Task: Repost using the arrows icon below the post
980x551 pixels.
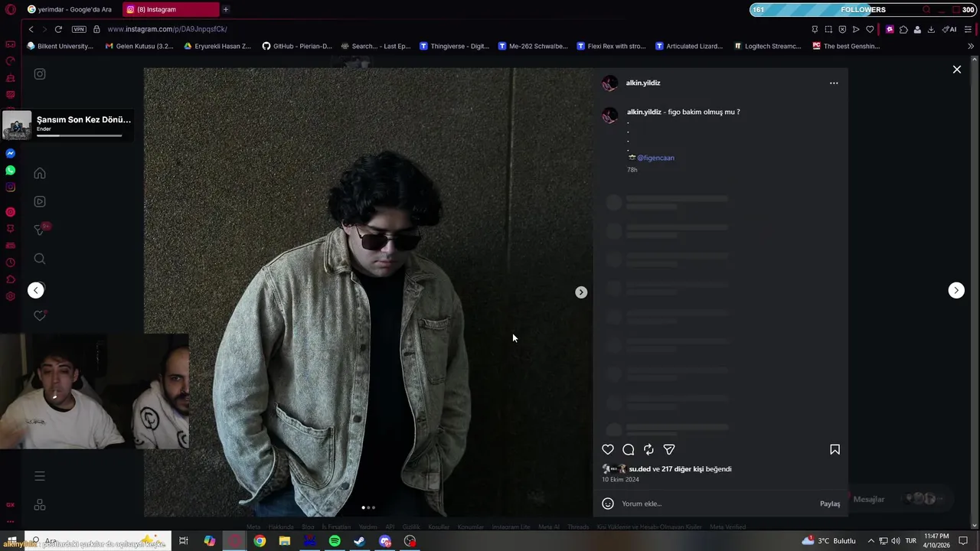Action: tap(648, 450)
